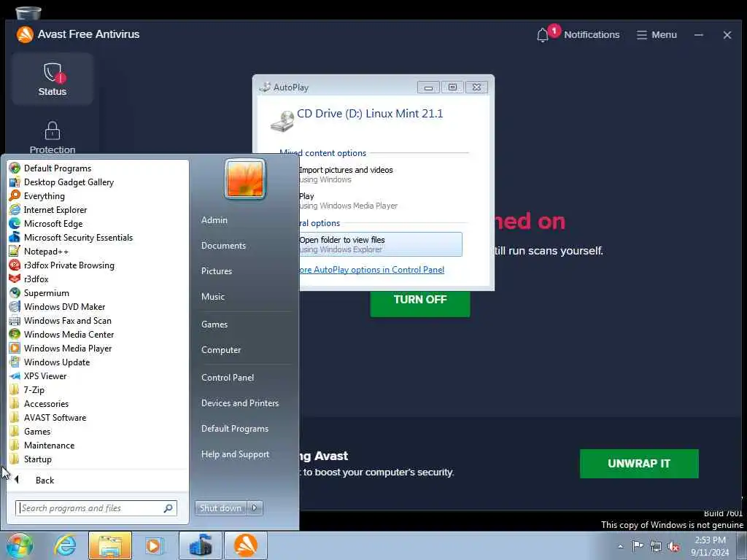Click Avast Status shield icon
The image size is (747, 560).
point(53,73)
